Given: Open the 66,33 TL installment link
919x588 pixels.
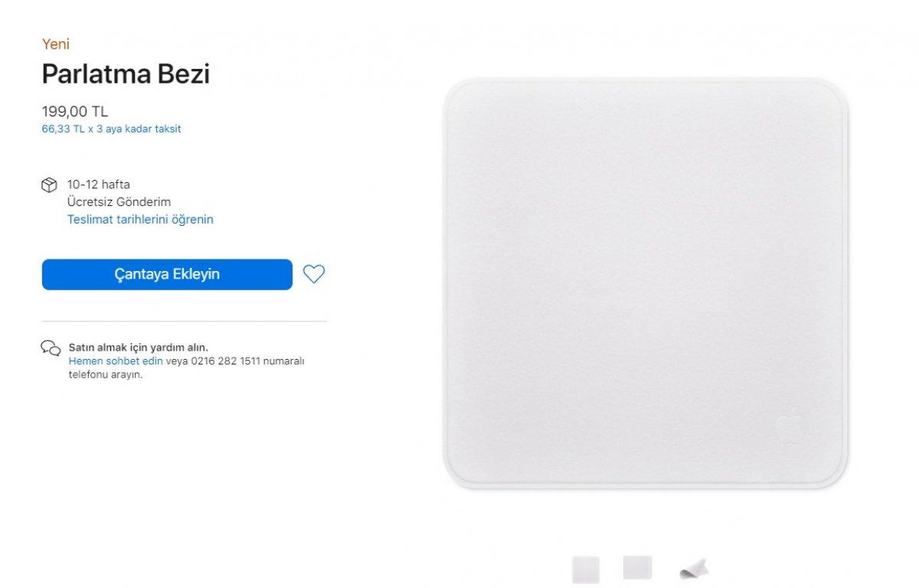Looking at the screenshot, I should 111,129.
